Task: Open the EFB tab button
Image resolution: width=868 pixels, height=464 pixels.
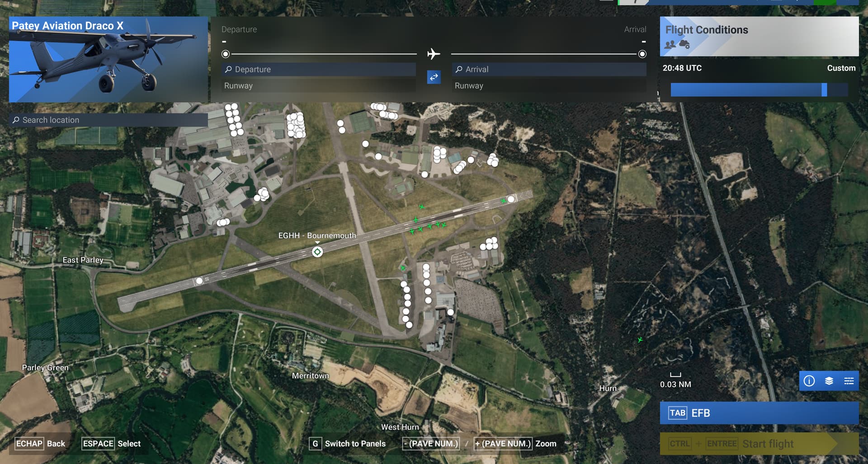Action: tap(759, 413)
